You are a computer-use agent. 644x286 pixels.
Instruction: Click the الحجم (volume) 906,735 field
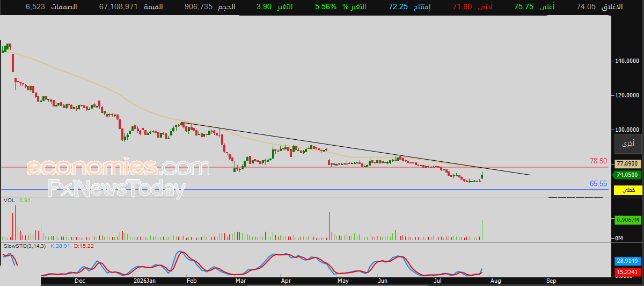pos(209,6)
